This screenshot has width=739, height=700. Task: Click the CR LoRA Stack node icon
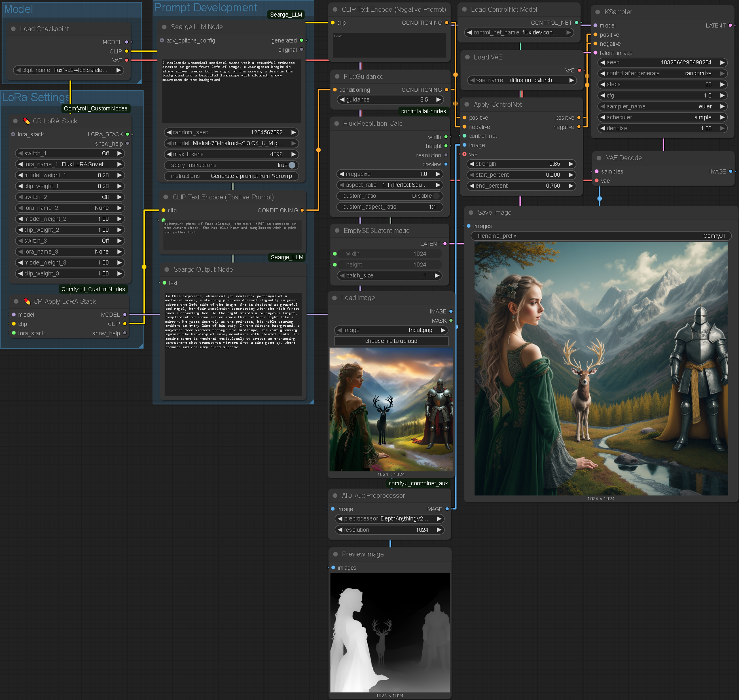pyautogui.click(x=27, y=121)
